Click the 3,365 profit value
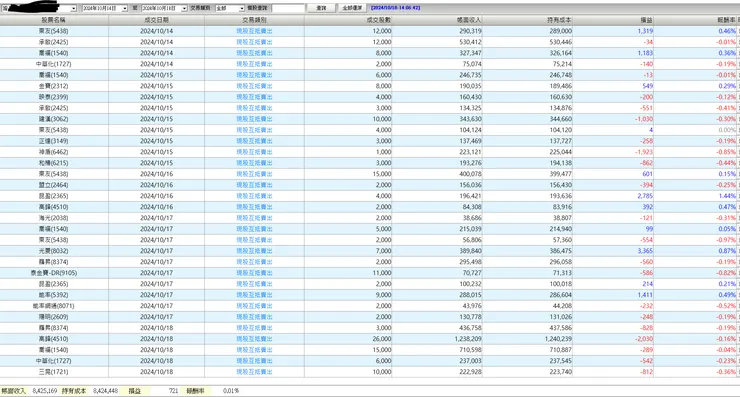Viewport: 740px width, 397px height. coord(645,251)
